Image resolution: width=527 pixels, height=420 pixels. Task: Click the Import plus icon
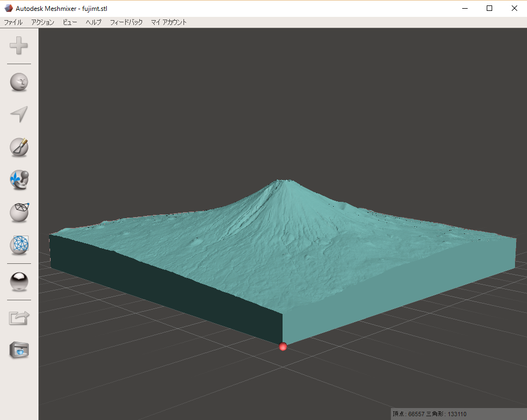(x=19, y=46)
